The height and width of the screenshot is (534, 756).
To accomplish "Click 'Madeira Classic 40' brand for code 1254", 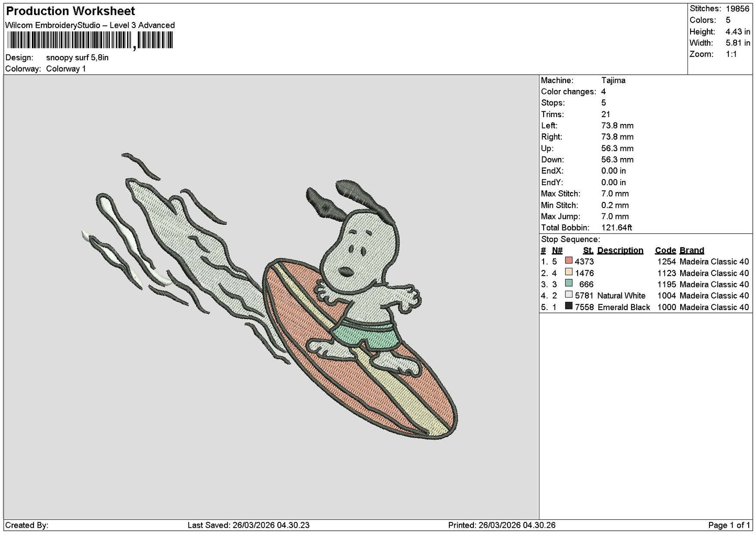I will pos(714,262).
